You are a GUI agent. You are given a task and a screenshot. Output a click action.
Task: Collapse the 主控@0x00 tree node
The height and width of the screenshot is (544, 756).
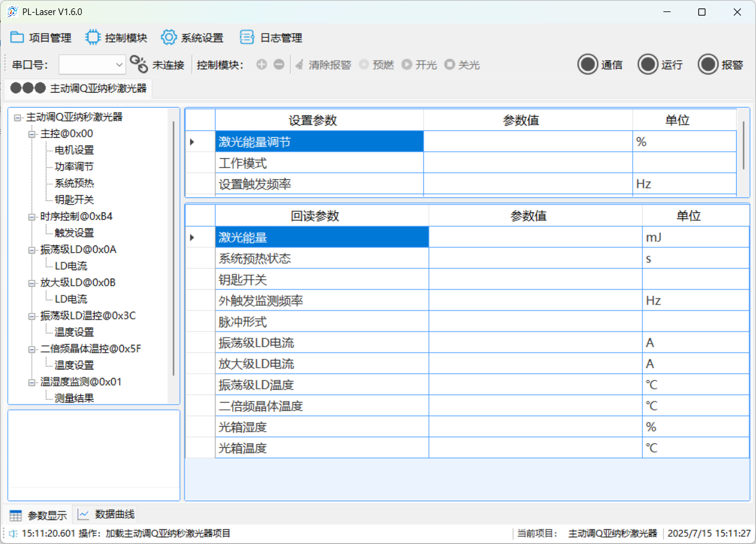pyautogui.click(x=31, y=134)
